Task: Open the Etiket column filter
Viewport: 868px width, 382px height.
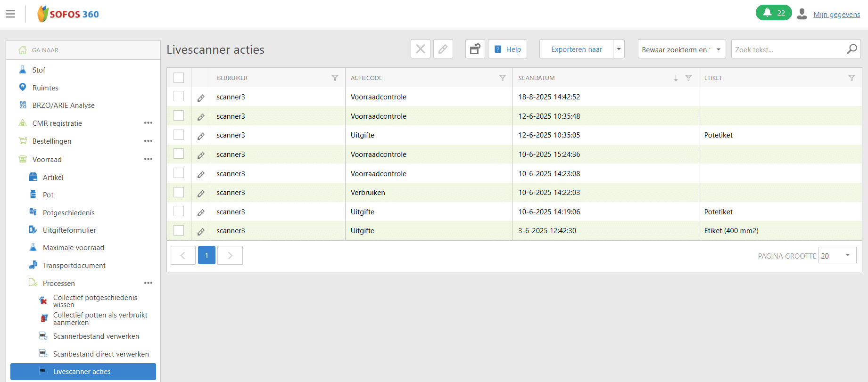Action: click(x=851, y=78)
